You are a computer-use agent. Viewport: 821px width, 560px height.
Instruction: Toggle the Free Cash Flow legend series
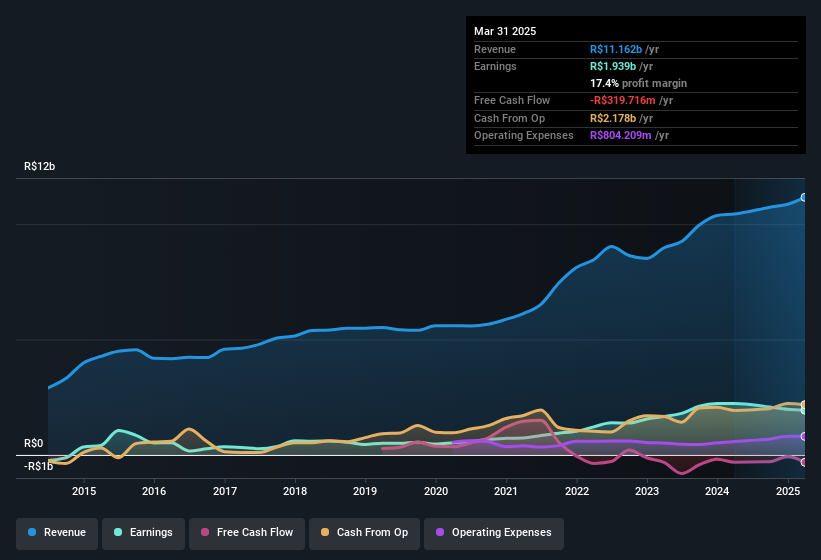(247, 533)
